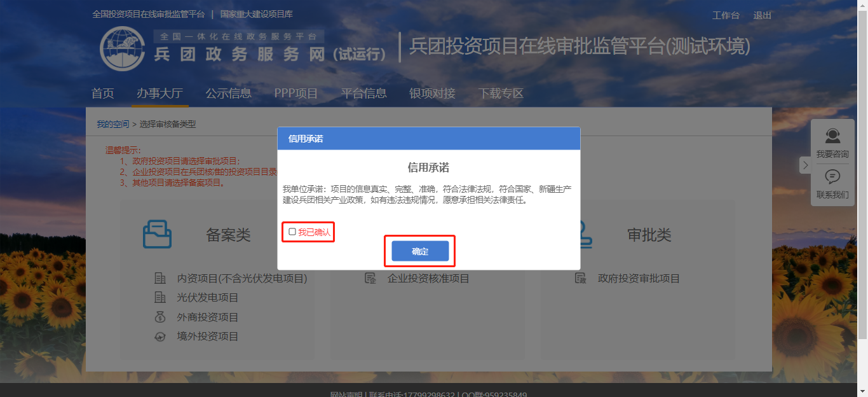Check the 我已确认 checkbox
This screenshot has width=868, height=397.
tap(292, 232)
